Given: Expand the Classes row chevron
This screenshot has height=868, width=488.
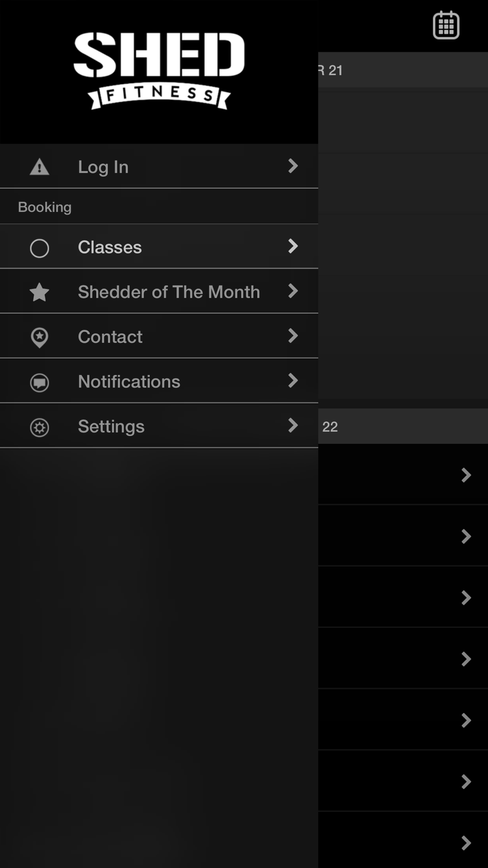Looking at the screenshot, I should point(293,246).
